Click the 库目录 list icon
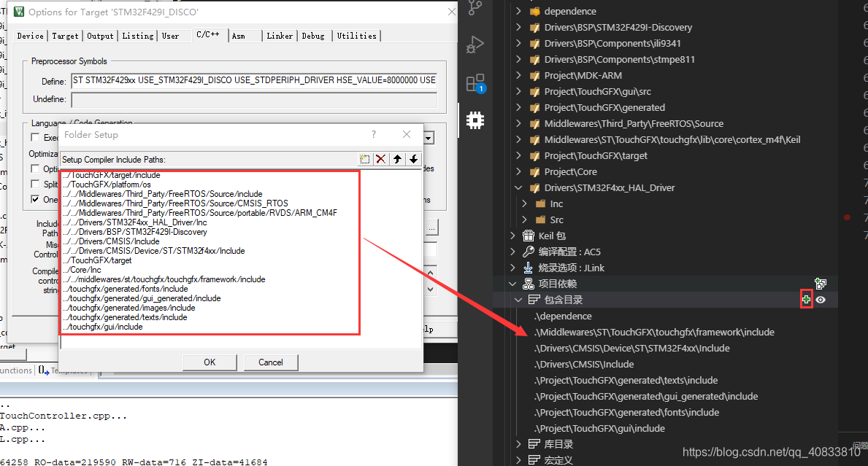 click(x=534, y=444)
